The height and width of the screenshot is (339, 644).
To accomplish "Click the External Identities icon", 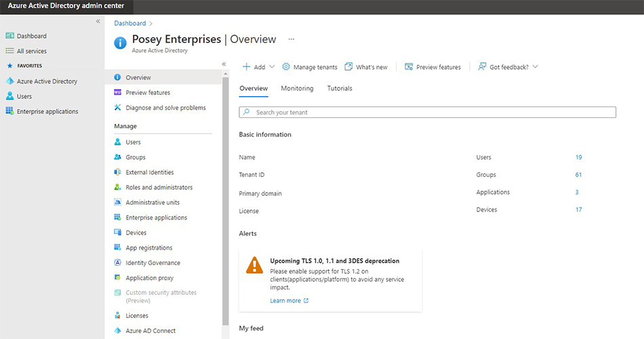I will click(x=117, y=172).
